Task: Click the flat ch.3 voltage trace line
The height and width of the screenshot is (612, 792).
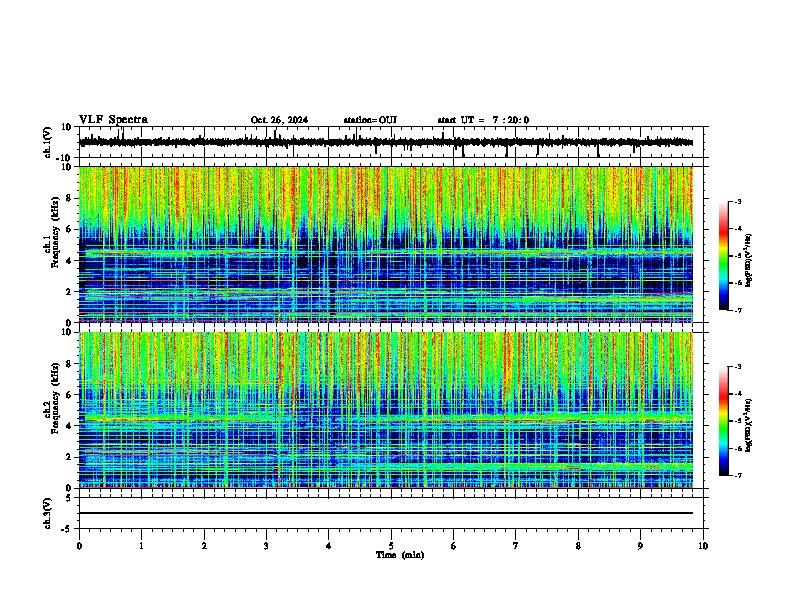Action: [386, 513]
